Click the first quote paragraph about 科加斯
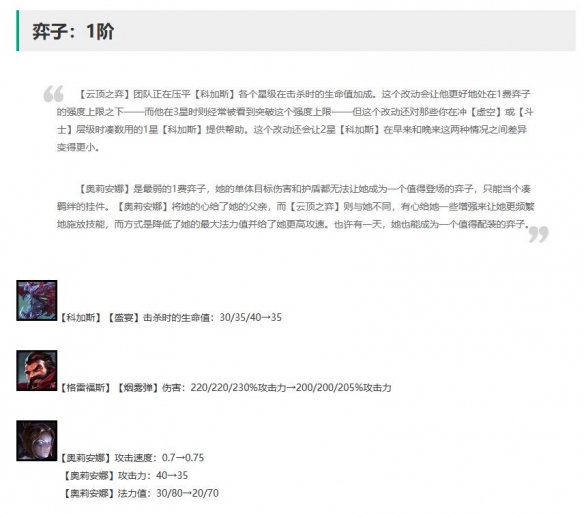Screen dimensions: 584x513 (295, 120)
